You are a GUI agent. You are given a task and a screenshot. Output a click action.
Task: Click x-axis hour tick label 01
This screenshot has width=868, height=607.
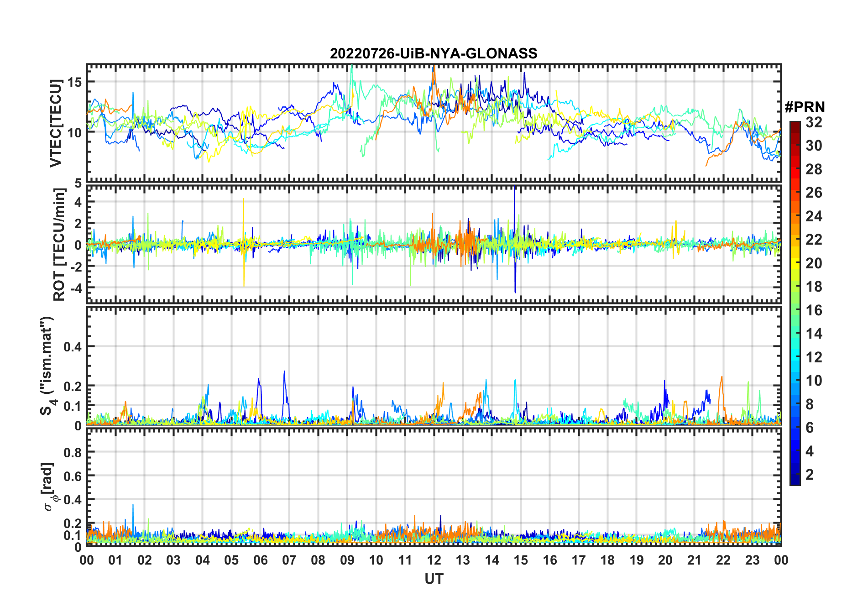point(115,560)
